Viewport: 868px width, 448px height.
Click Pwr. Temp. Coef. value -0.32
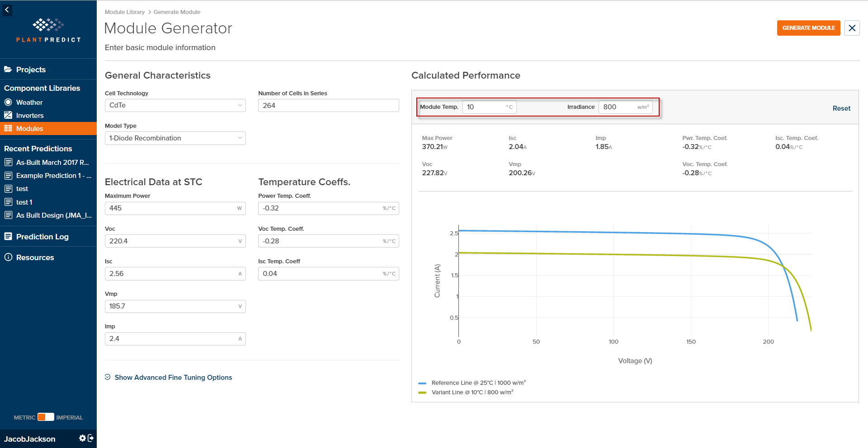[x=697, y=147]
